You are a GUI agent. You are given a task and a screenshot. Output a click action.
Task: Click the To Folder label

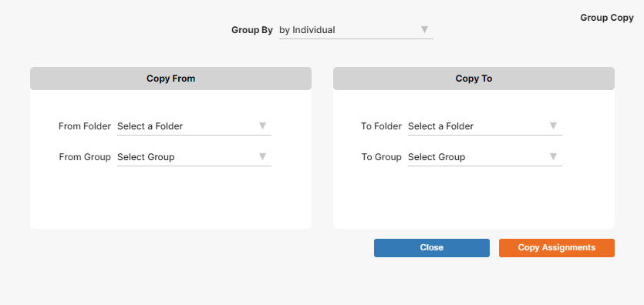pos(381,126)
